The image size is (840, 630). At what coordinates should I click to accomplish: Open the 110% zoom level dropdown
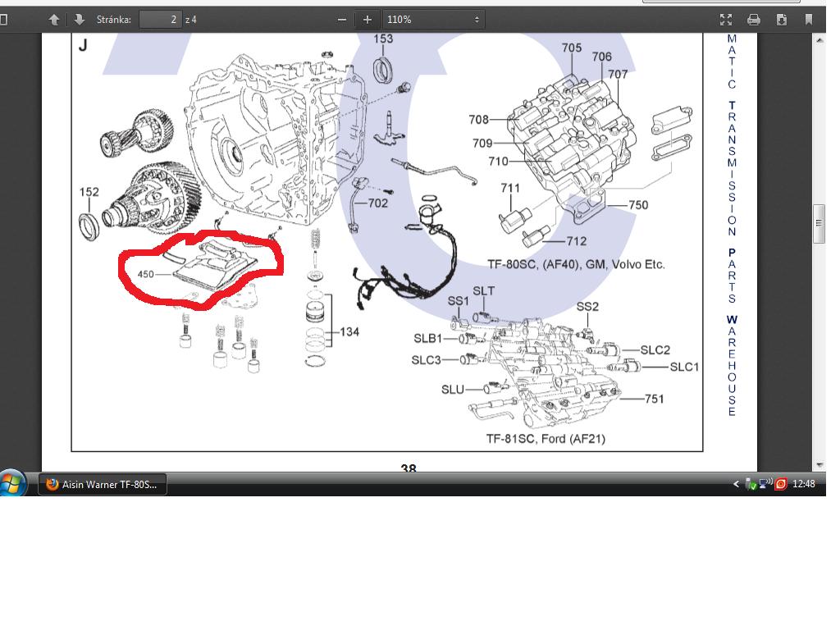(x=433, y=19)
